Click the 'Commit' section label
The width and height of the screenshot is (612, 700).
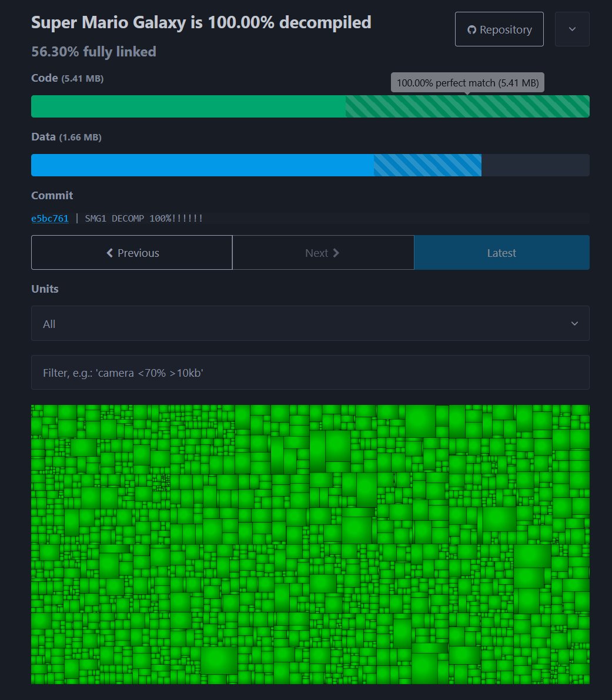[52, 196]
